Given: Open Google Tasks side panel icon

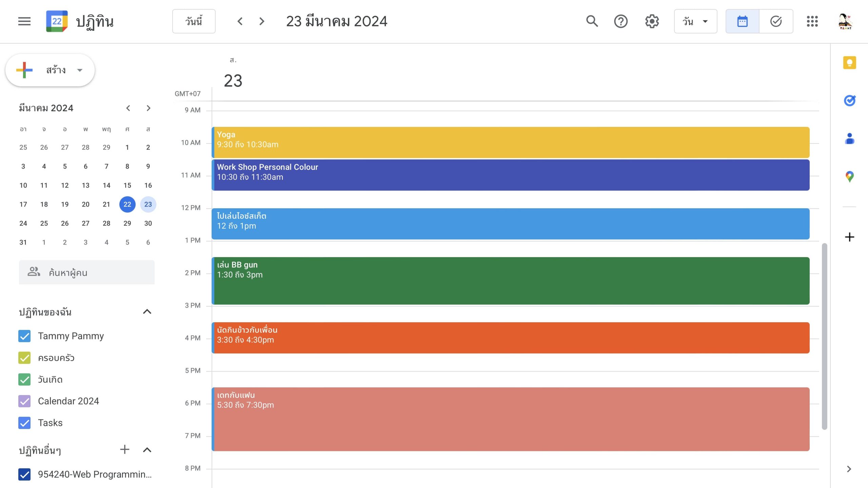Looking at the screenshot, I should pyautogui.click(x=849, y=101).
